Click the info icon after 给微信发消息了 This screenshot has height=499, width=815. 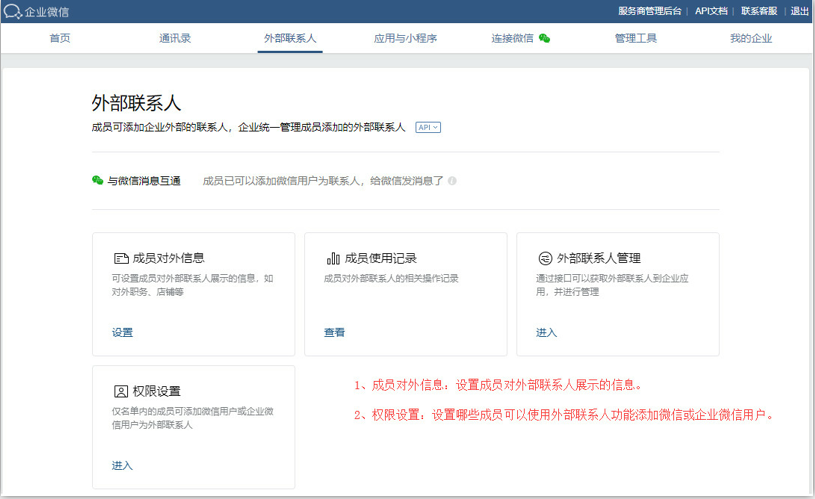pos(452,181)
